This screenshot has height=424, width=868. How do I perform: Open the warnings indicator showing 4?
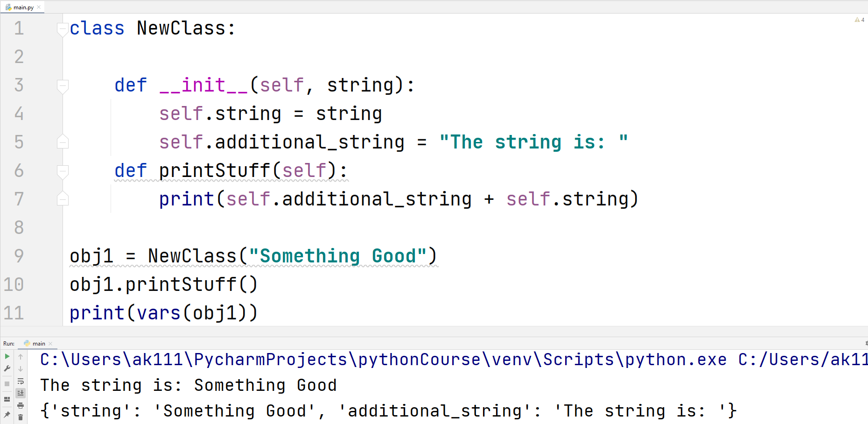859,20
